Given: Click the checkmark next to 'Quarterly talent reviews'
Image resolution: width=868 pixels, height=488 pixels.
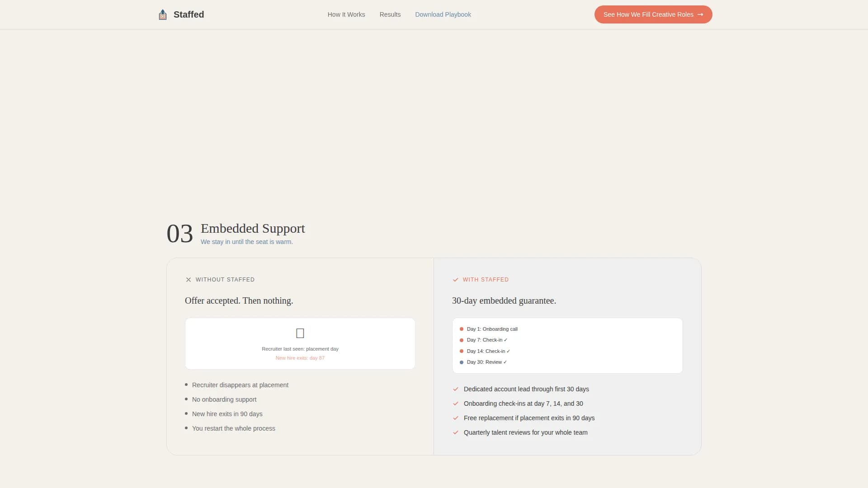Looking at the screenshot, I should (455, 432).
